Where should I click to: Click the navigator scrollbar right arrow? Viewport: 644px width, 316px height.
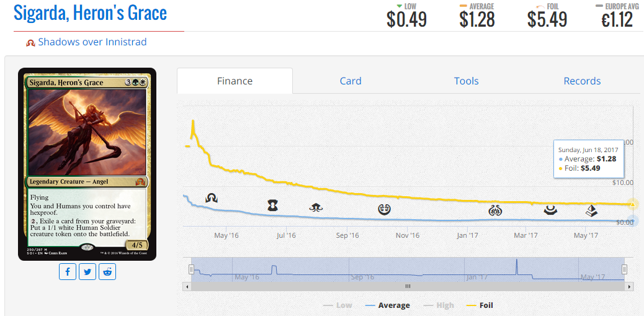tap(628, 286)
